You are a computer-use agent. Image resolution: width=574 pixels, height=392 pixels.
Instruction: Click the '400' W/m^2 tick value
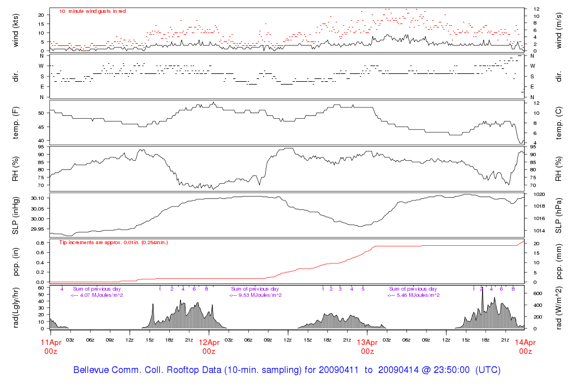[x=538, y=305]
